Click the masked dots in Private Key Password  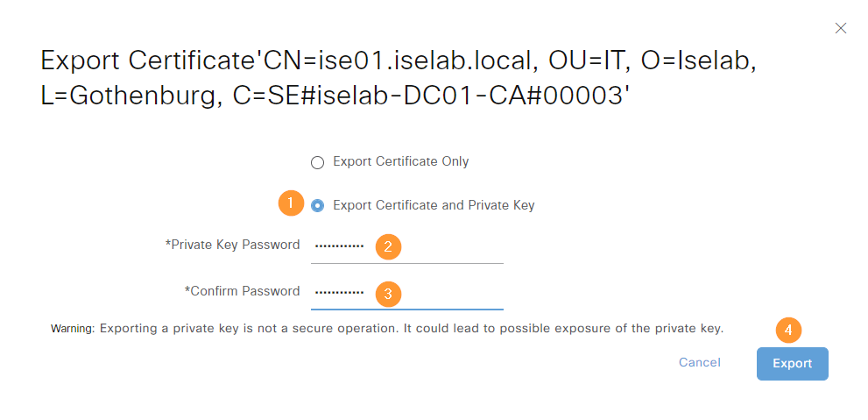tap(339, 246)
